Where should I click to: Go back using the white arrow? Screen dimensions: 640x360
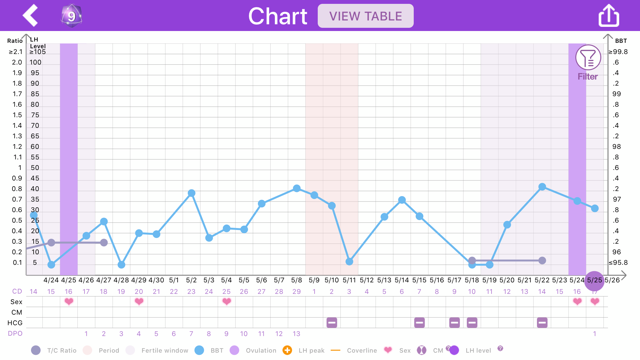tap(30, 16)
